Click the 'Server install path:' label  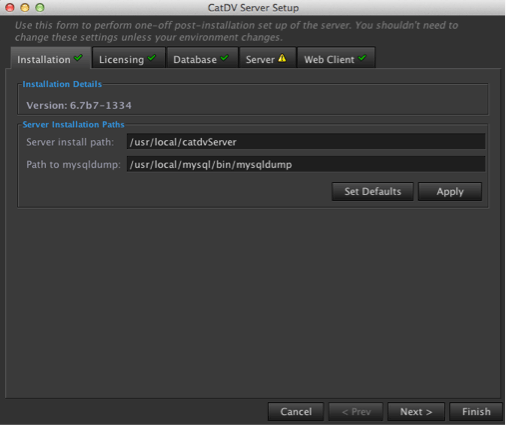(x=70, y=142)
